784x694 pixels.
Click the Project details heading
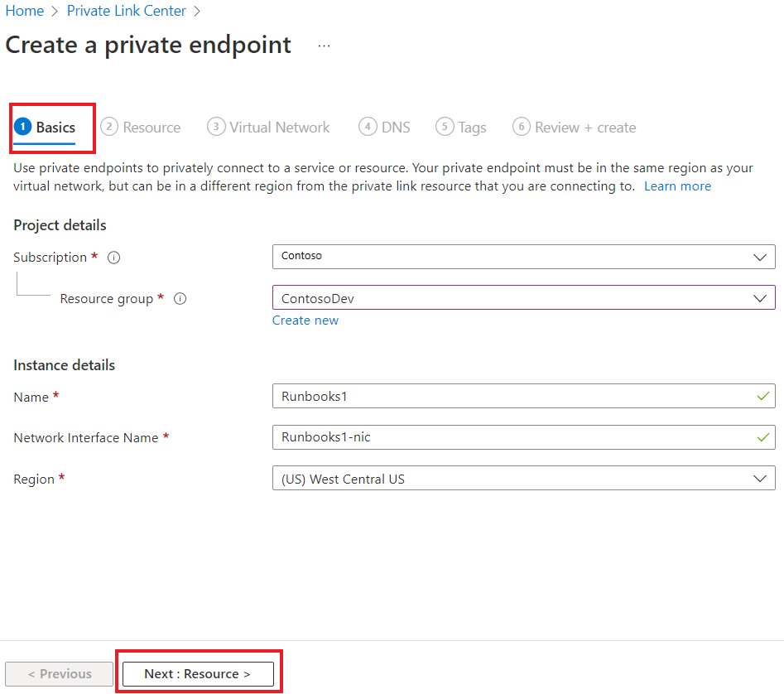click(60, 225)
